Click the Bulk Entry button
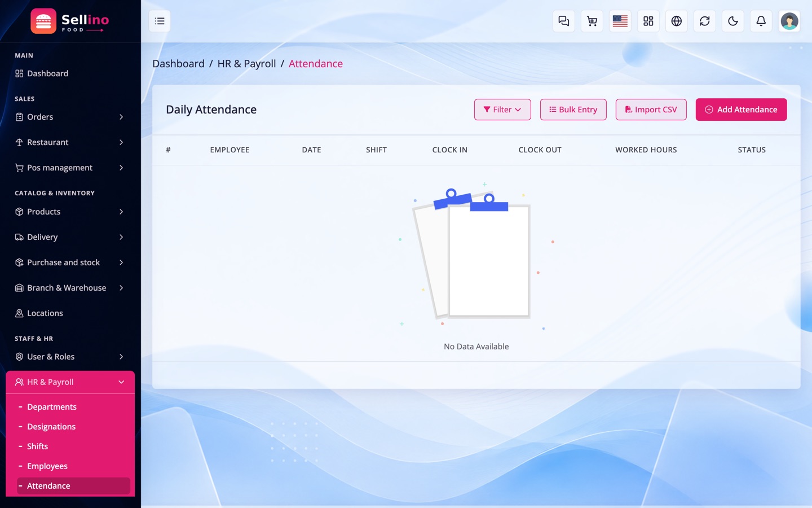Viewport: 812px width, 508px height. click(573, 110)
